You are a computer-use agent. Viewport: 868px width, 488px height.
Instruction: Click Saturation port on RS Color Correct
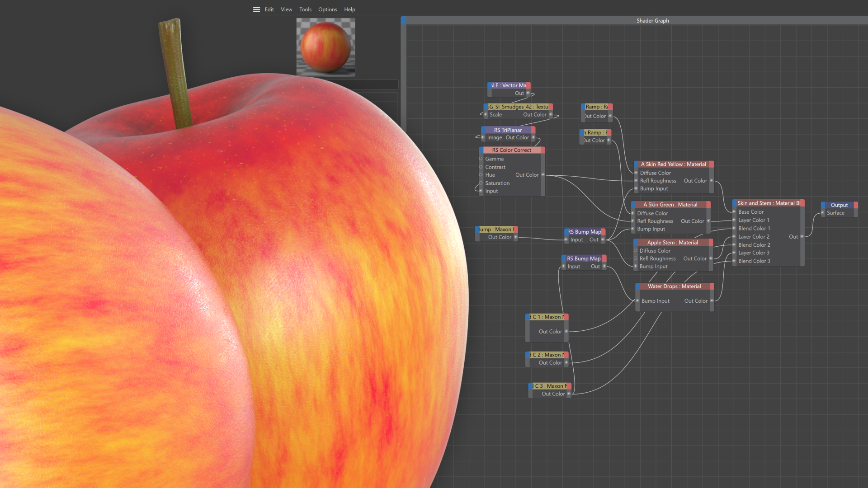click(481, 183)
